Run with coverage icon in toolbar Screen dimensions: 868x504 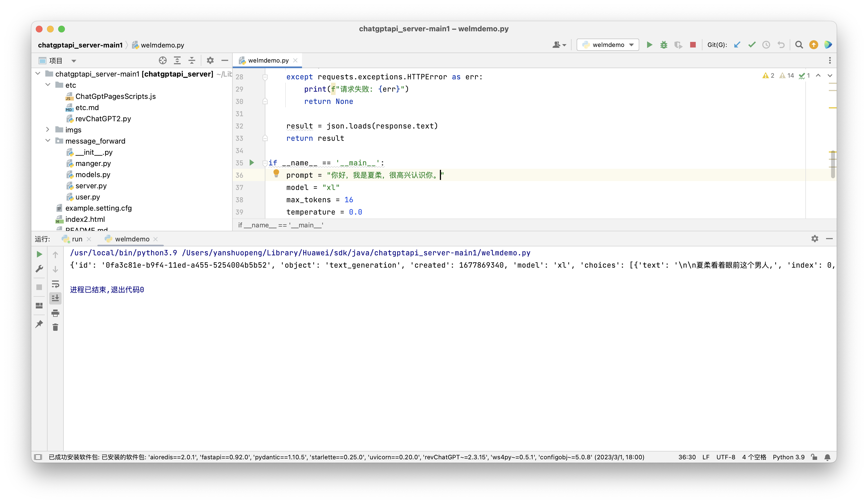[678, 45]
